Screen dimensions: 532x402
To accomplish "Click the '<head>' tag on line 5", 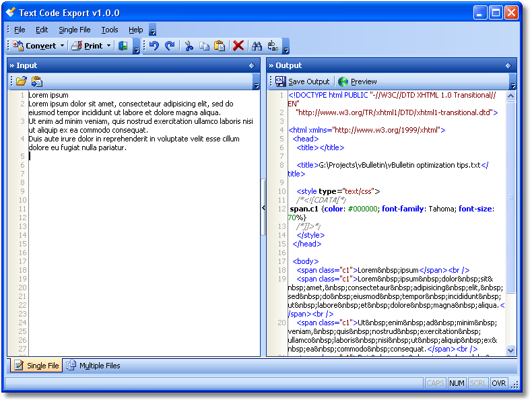I will click(x=306, y=139).
